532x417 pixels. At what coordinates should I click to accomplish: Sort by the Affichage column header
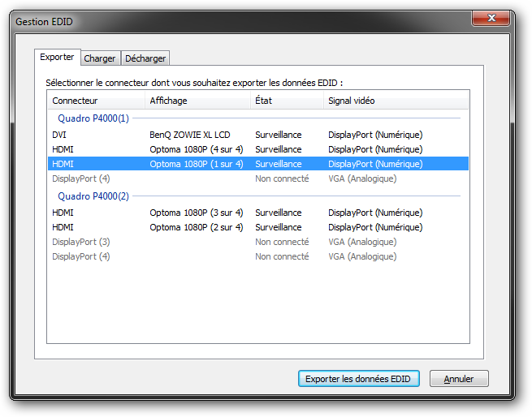(168, 101)
